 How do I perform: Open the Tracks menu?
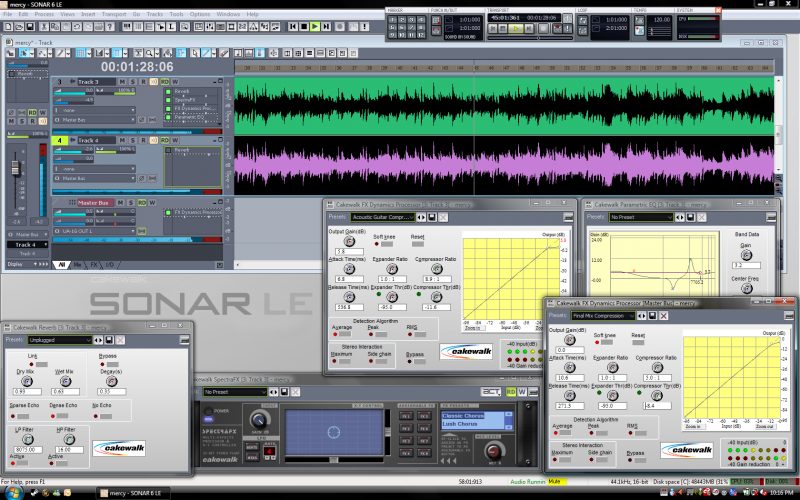pyautogui.click(x=155, y=14)
